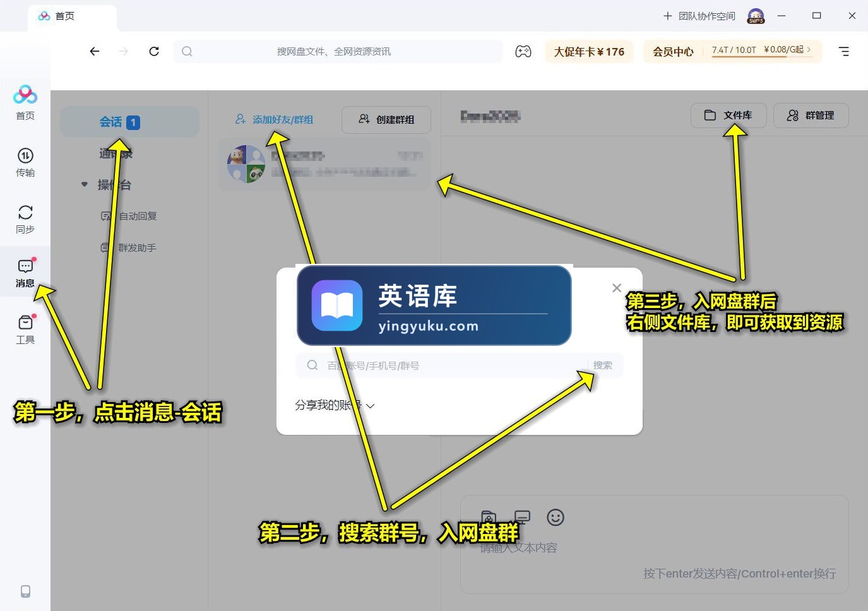Open 会员中心 member center
Image resolution: width=868 pixels, height=611 pixels.
673,52
